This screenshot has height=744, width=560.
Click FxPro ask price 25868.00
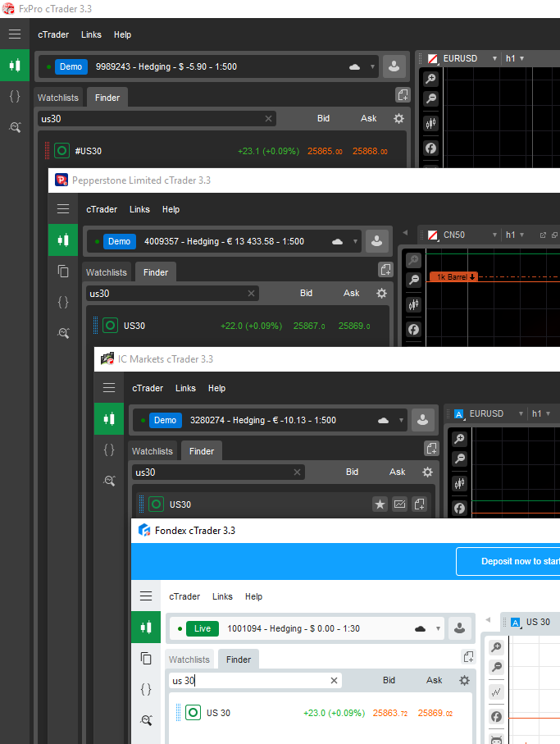(x=370, y=152)
